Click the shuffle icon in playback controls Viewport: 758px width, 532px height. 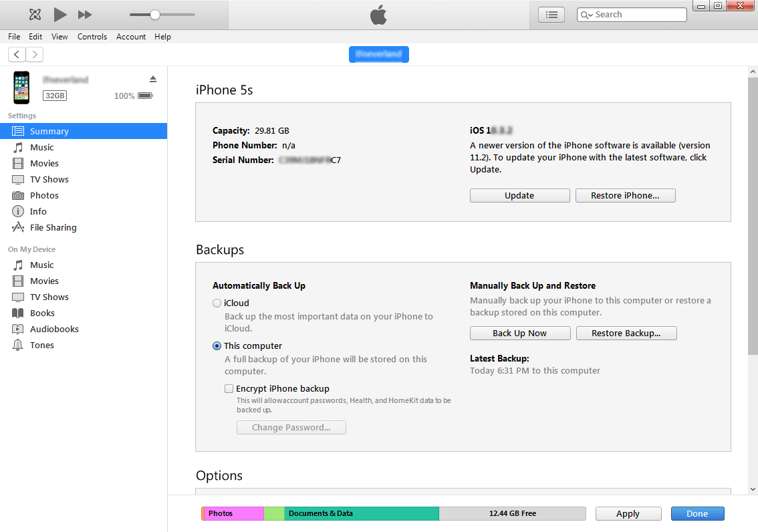pyautogui.click(x=35, y=14)
